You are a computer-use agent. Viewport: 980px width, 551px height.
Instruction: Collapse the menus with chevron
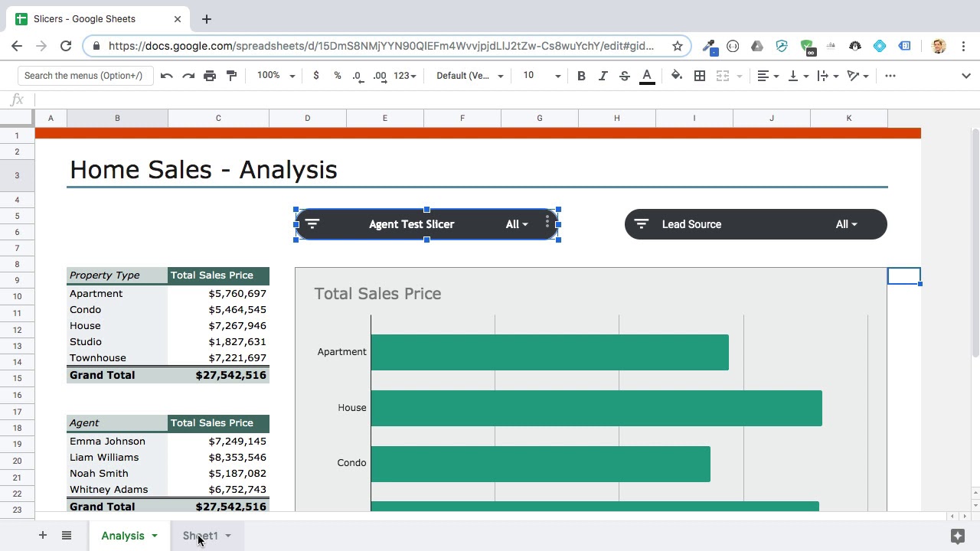point(966,76)
